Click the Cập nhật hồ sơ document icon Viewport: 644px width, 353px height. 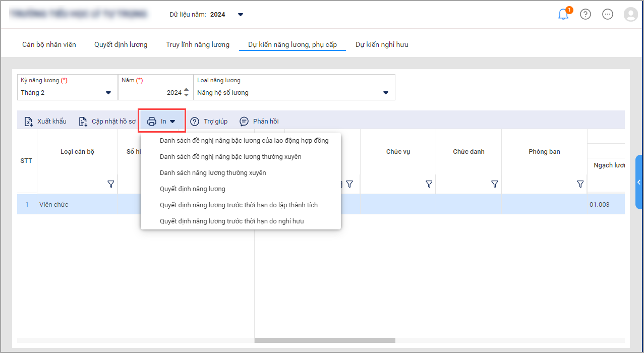point(83,122)
